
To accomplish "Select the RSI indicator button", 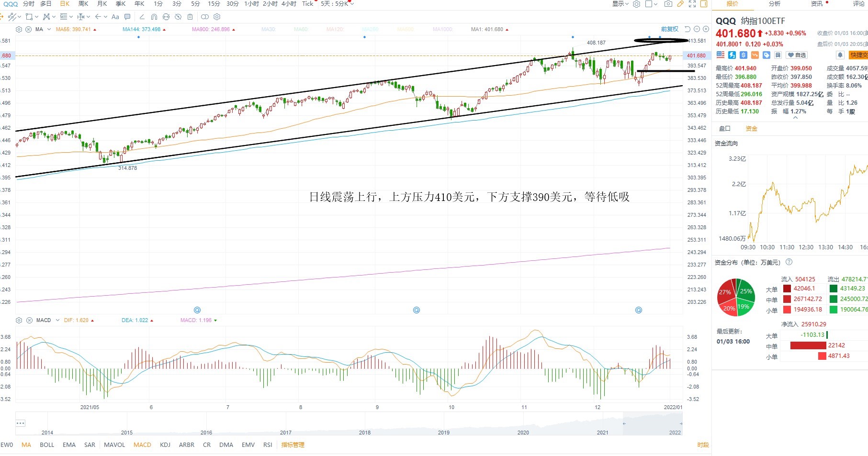I will tap(268, 445).
